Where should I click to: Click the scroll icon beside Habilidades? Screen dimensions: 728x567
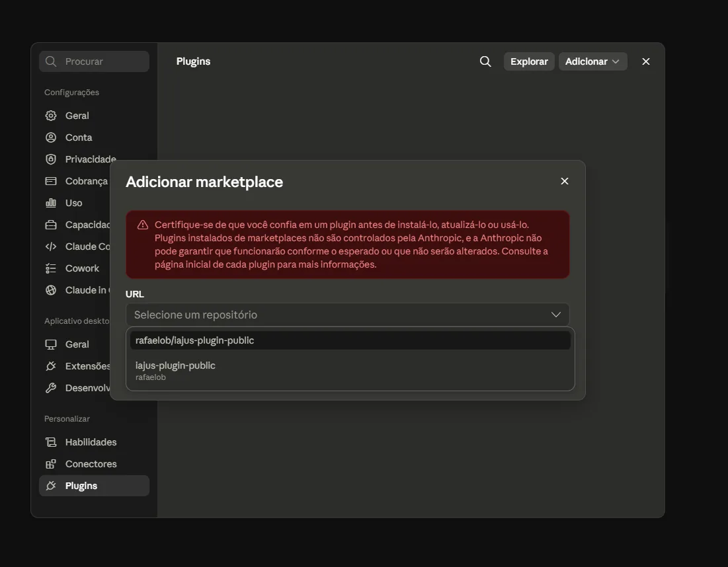(x=51, y=442)
